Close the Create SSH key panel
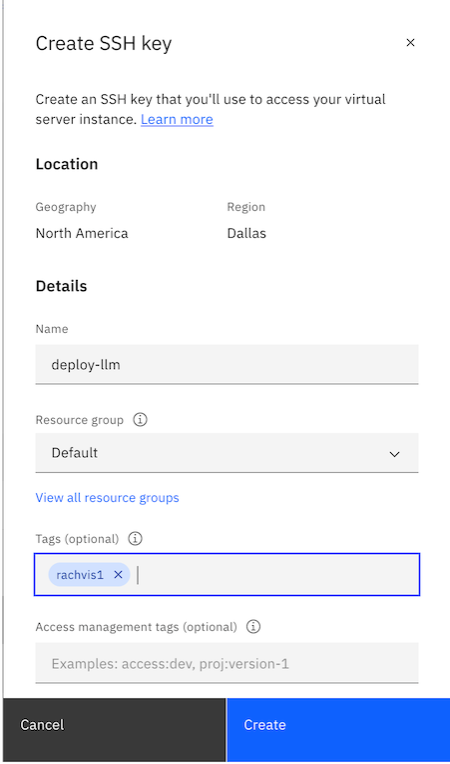 (x=410, y=43)
